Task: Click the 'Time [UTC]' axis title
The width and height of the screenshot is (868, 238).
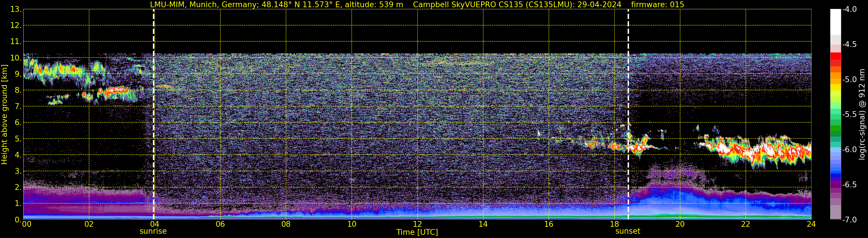Action: coord(417,232)
